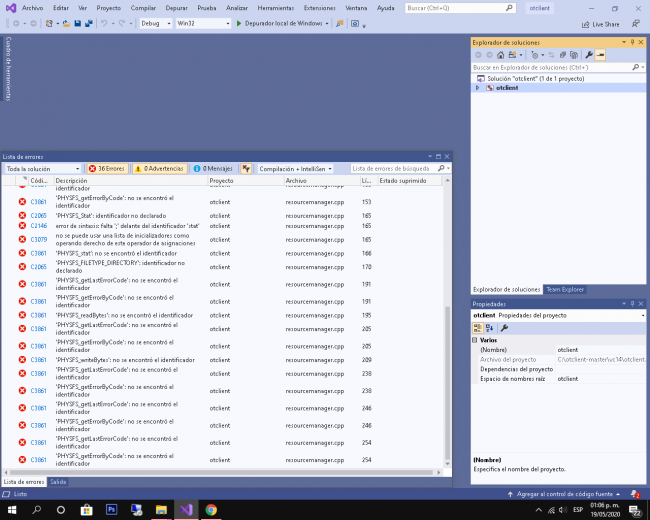Collapse the Varios property category
Image resolution: width=650 pixels, height=520 pixels.
click(475, 340)
